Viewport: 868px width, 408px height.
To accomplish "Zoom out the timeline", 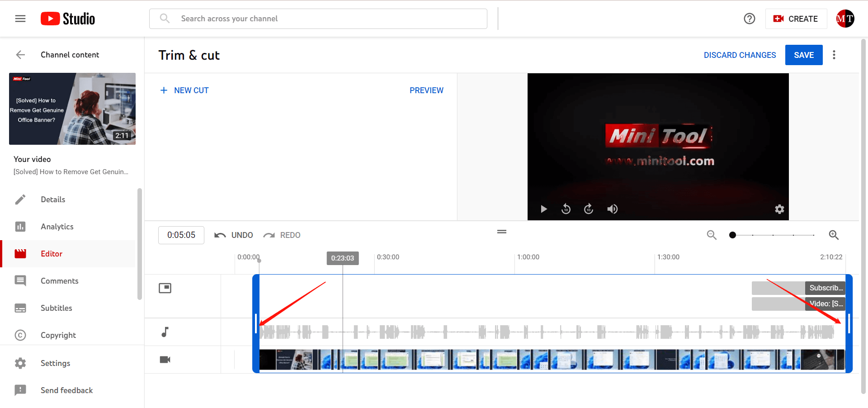I will 712,235.
